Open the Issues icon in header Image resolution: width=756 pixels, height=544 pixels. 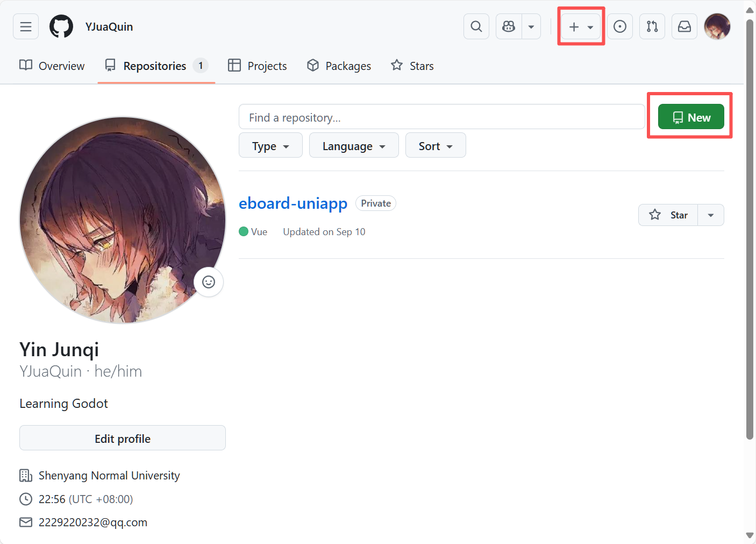point(619,26)
